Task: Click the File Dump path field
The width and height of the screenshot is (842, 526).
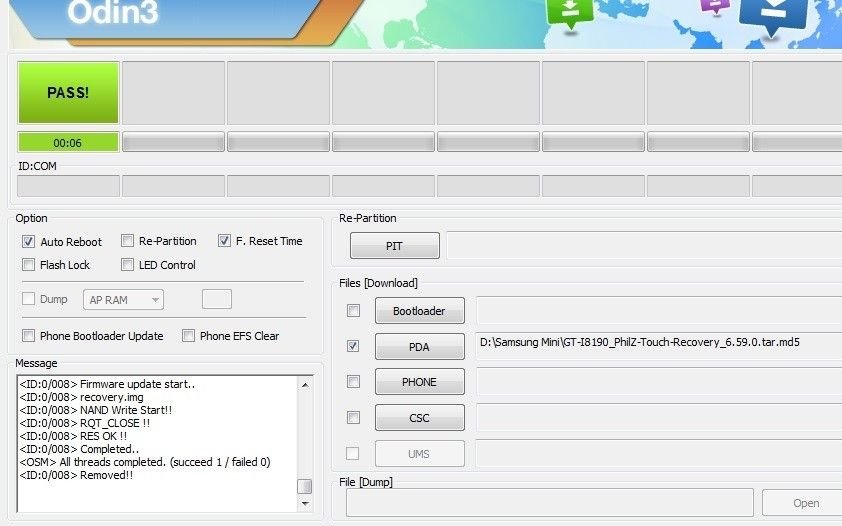Action: click(550, 503)
